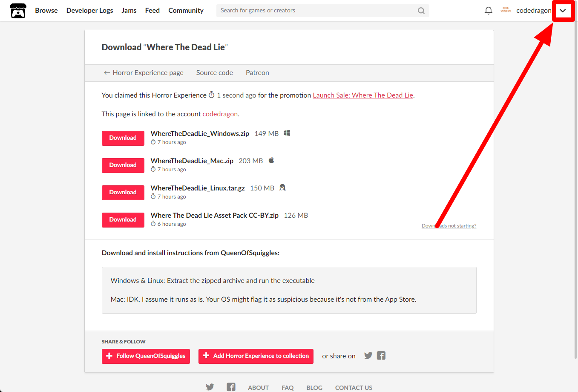Click the Apple platform icon
This screenshot has width=578, height=392.
tap(271, 160)
